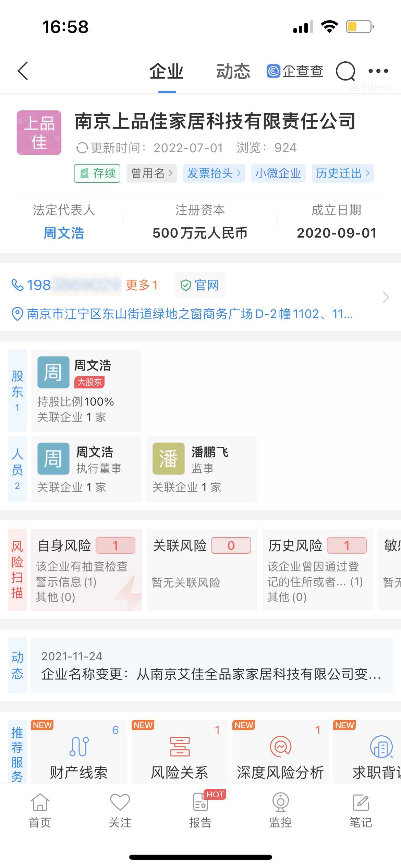This screenshot has width=401, height=868.
Task: Open 财产线索 property clues service
Action: tap(79, 752)
